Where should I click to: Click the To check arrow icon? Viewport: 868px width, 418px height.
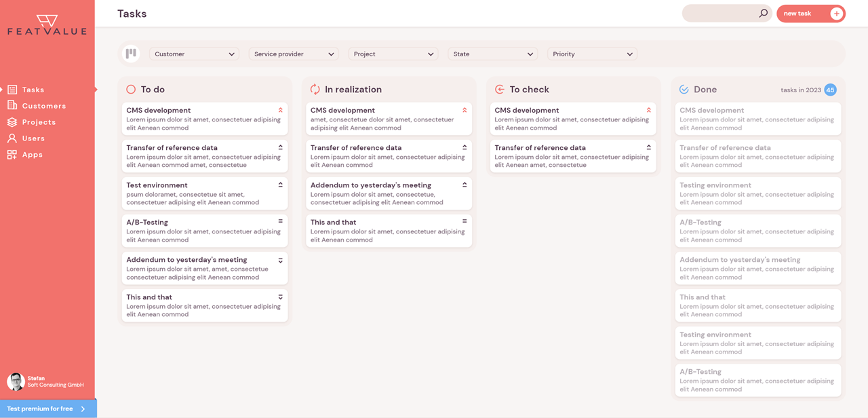pos(500,90)
